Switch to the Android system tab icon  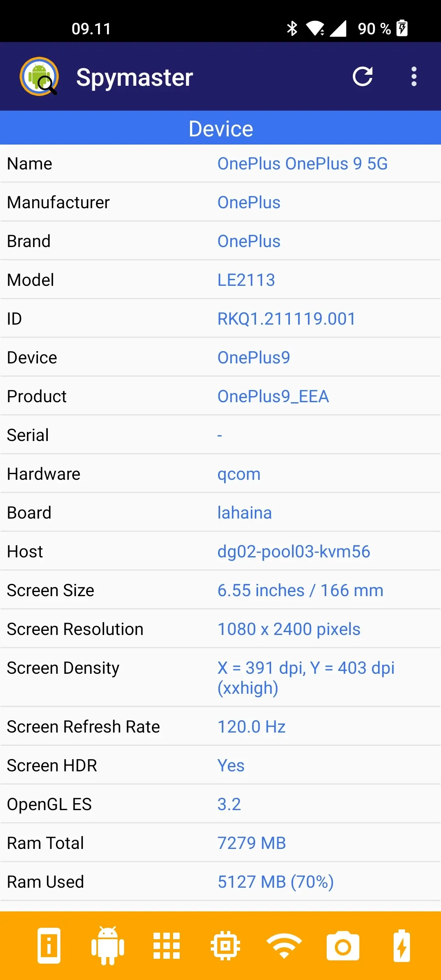[108, 946]
